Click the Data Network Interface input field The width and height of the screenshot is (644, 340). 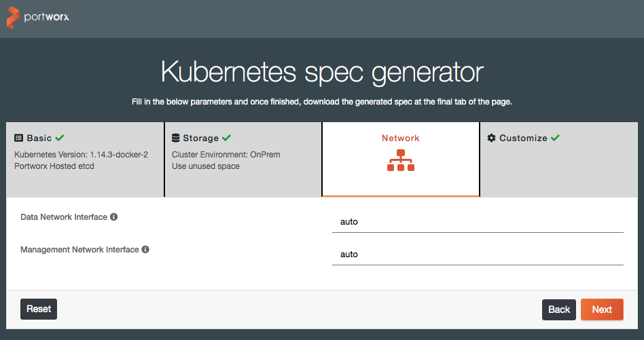[478, 222]
